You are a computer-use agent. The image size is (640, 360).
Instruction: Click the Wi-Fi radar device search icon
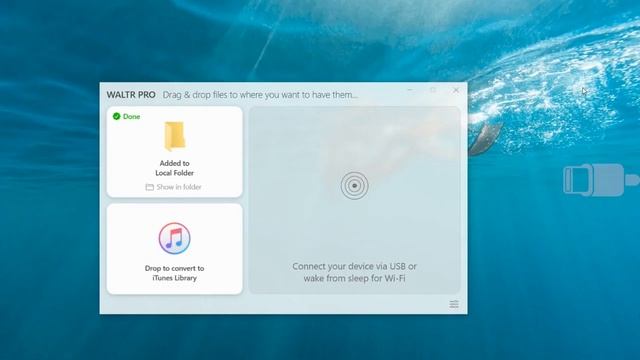coord(354,186)
